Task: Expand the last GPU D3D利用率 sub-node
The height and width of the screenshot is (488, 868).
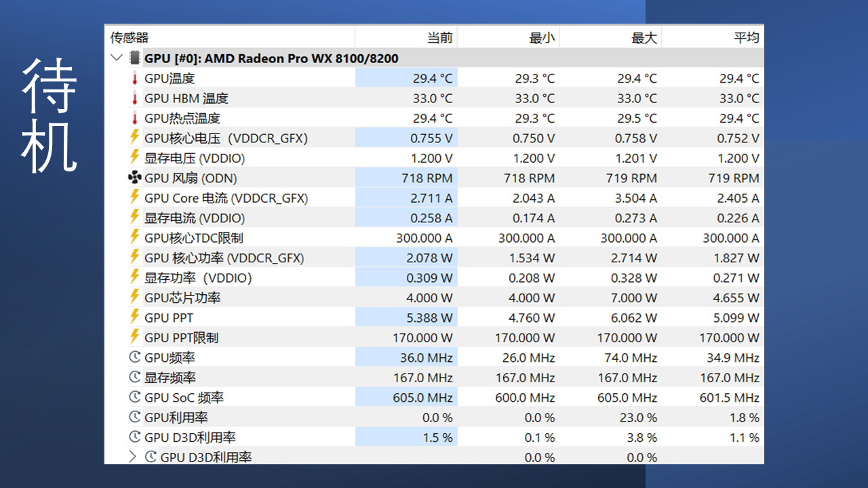Action: (133, 457)
